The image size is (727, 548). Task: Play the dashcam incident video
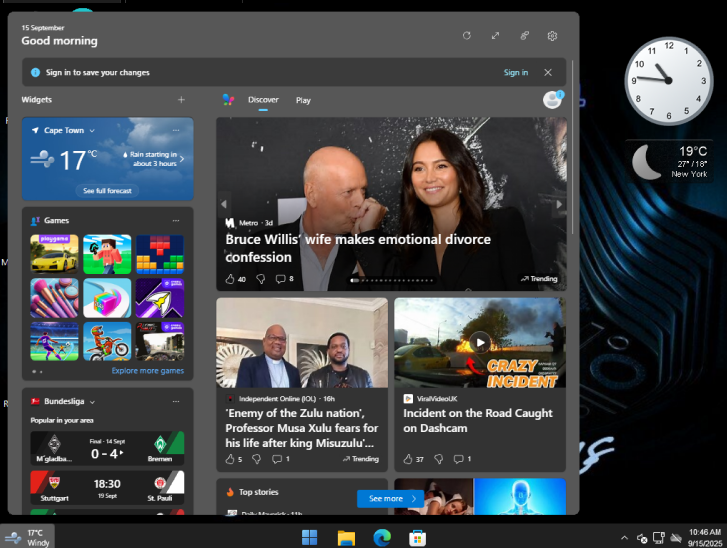[480, 343]
